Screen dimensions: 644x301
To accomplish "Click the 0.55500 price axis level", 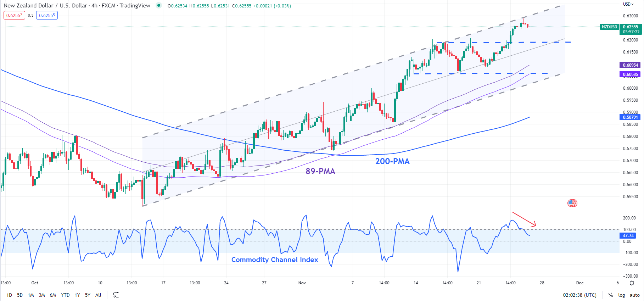I will 630,197.
